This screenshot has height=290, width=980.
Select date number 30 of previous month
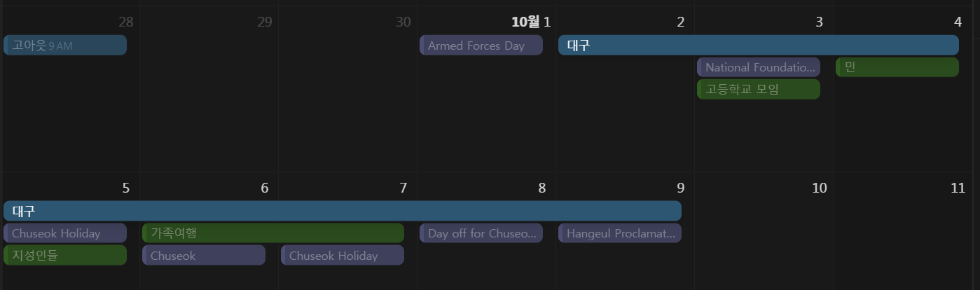403,22
